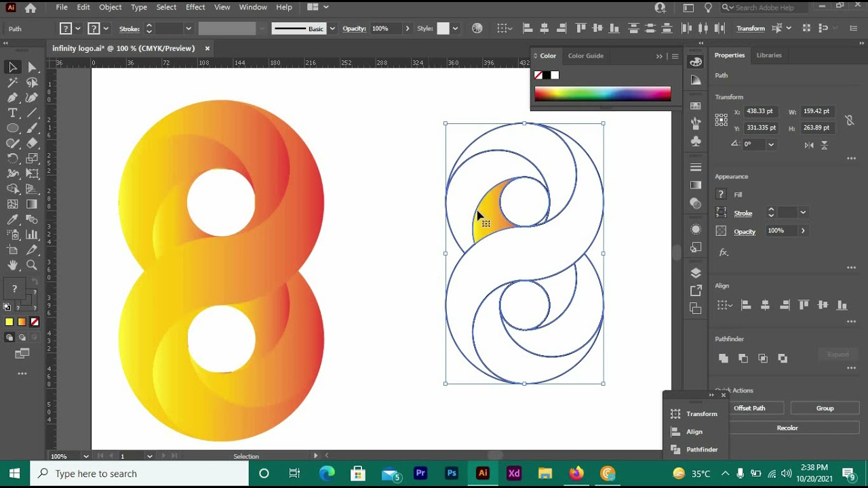Screen dimensions: 868x488
Task: Select the Hand tool
Action: point(12,265)
